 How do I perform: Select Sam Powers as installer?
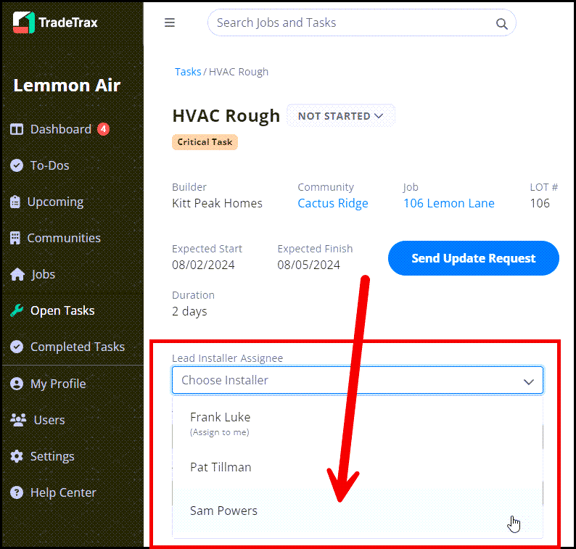357,511
